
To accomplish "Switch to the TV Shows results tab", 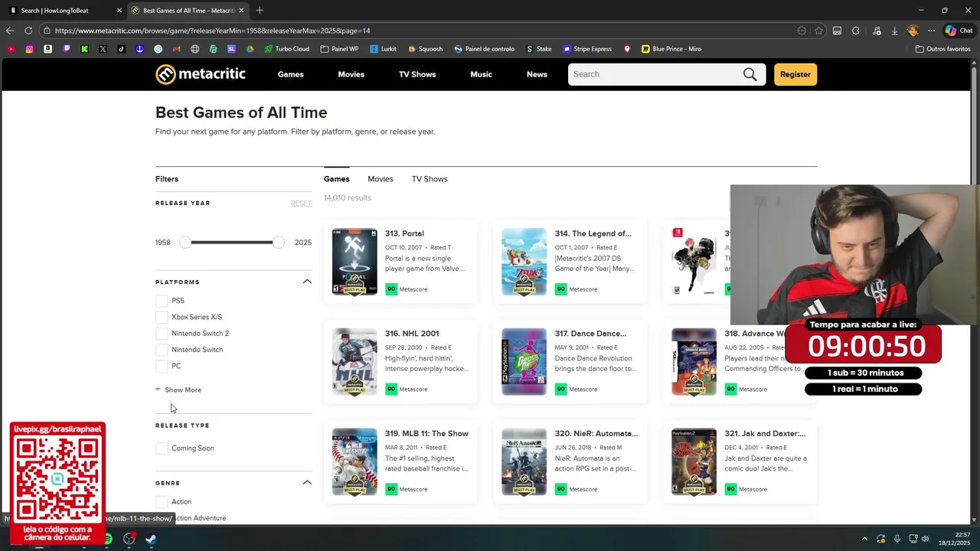I will 430,179.
